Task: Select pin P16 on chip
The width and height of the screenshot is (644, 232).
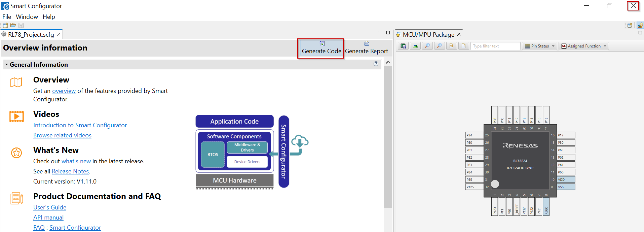Action: (546, 115)
